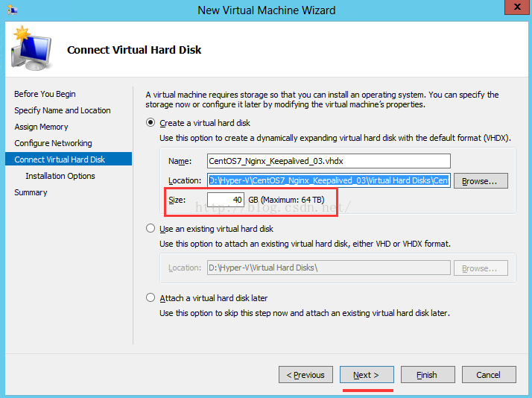The image size is (532, 398).
Task: Jump to Summary step
Action: point(31,192)
